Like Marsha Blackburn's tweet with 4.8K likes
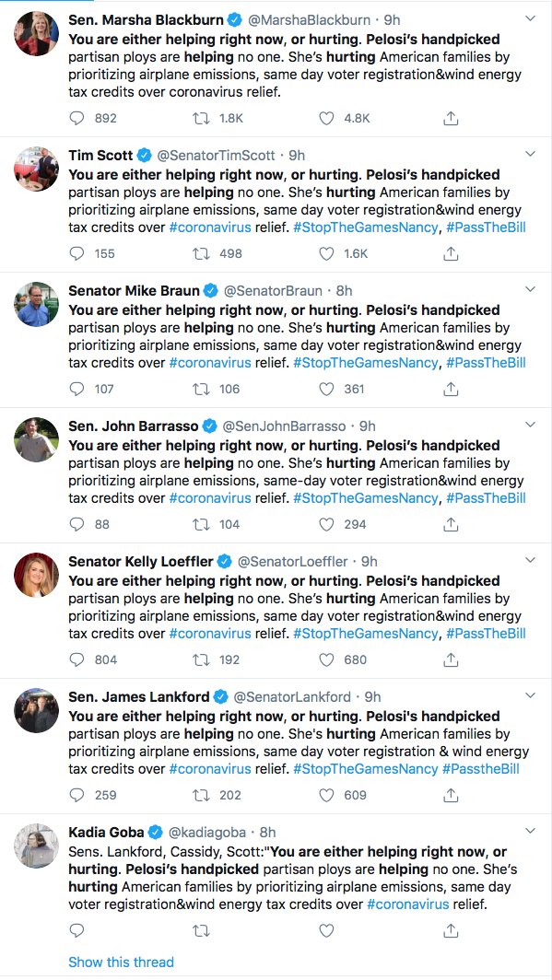 pyautogui.click(x=326, y=118)
